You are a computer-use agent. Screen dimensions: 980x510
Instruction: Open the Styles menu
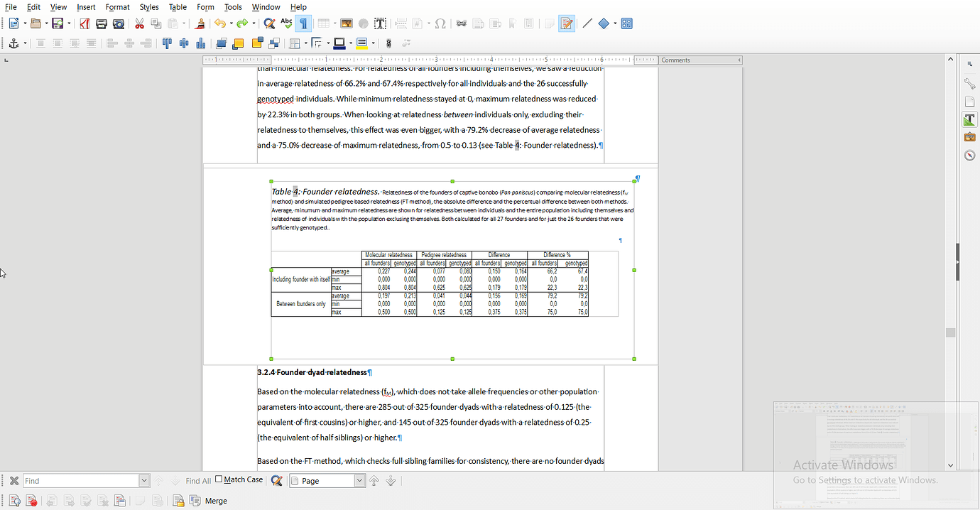pos(149,7)
